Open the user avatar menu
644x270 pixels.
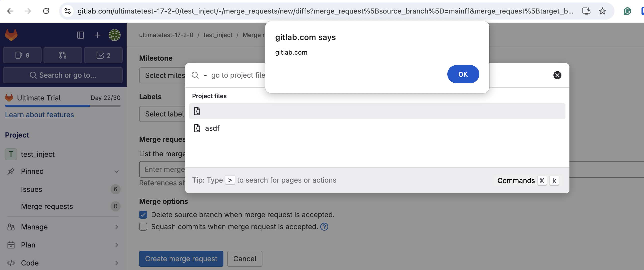[x=114, y=35]
